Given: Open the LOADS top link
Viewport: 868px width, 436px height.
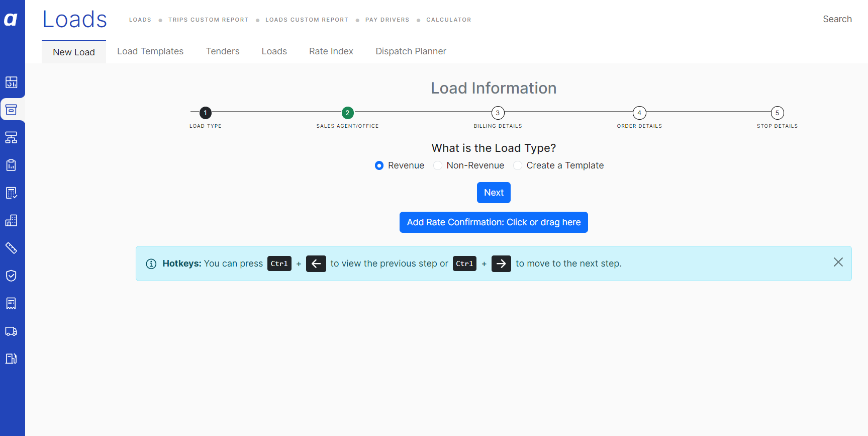Looking at the screenshot, I should click(x=140, y=20).
